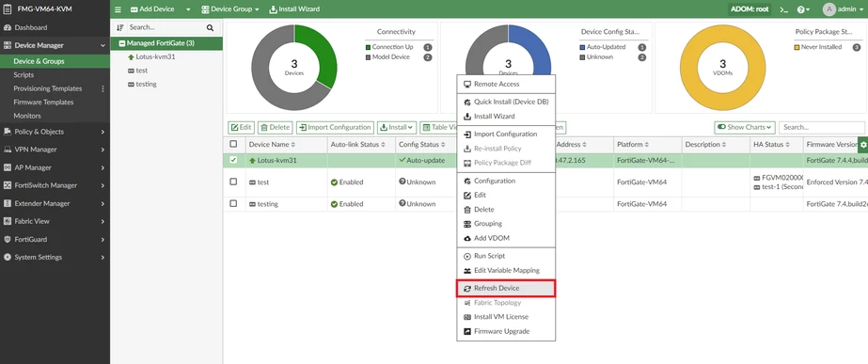Open the help question mark menu
This screenshot has width=868, height=364.
(803, 9)
